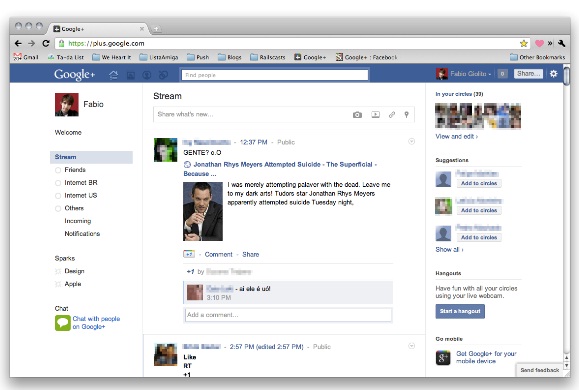The height and width of the screenshot is (390, 579).
Task: Open the Google+ : Facebook bookmark
Action: click(x=366, y=57)
